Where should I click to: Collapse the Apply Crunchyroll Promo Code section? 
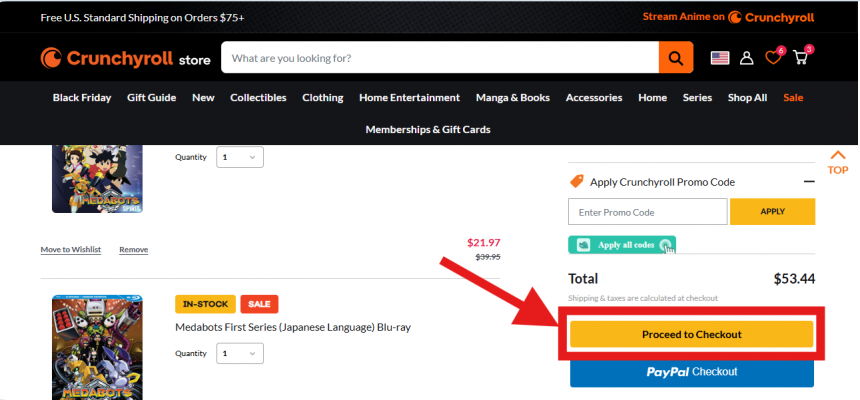[x=808, y=181]
